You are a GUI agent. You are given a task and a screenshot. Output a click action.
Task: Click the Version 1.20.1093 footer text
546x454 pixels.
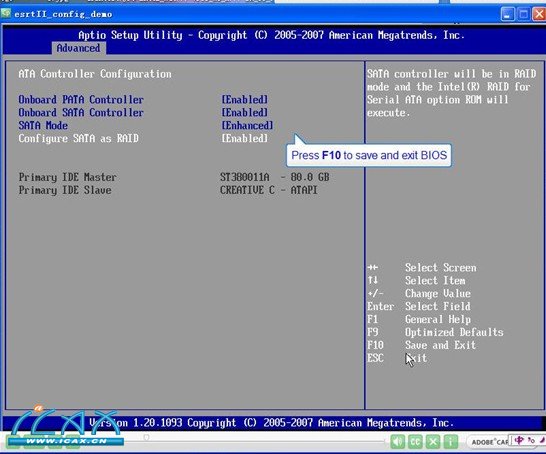(x=272, y=423)
